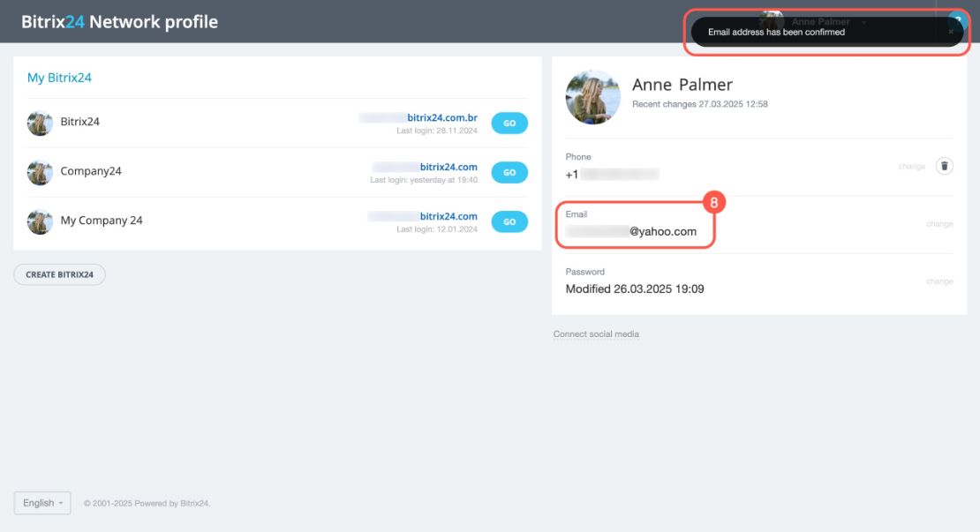This screenshot has width=980, height=532.
Task: Open Anne Palmer's large profile photo
Action: pos(592,97)
